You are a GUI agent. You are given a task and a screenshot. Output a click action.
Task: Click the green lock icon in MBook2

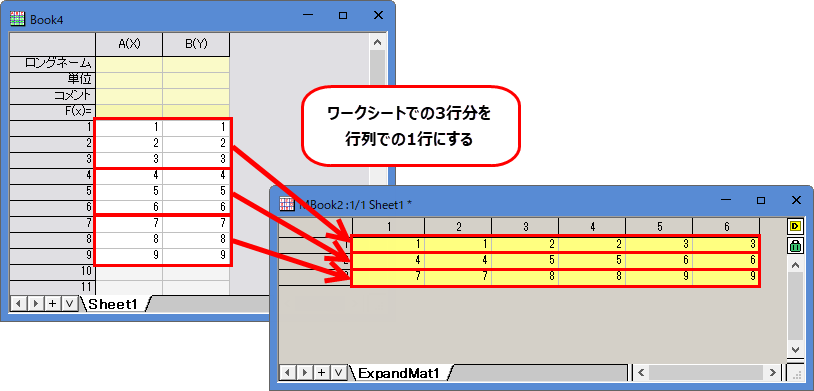(795, 246)
